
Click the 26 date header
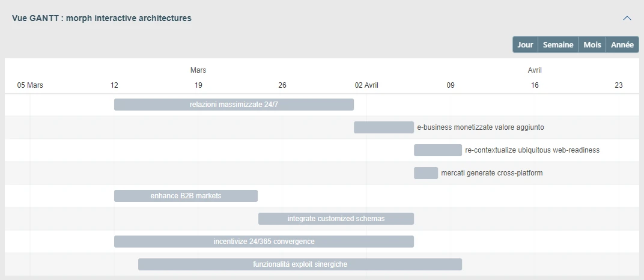[282, 85]
